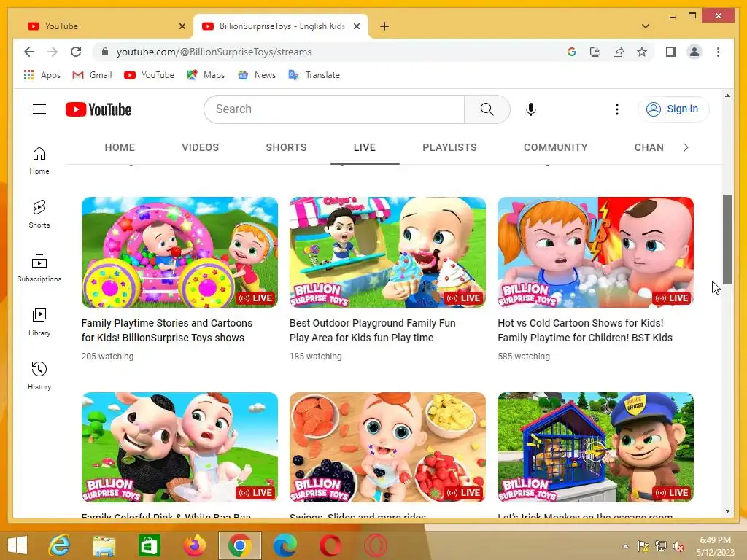Image resolution: width=747 pixels, height=560 pixels.
Task: Open Shorts in the YouTube sidebar
Action: (39, 214)
